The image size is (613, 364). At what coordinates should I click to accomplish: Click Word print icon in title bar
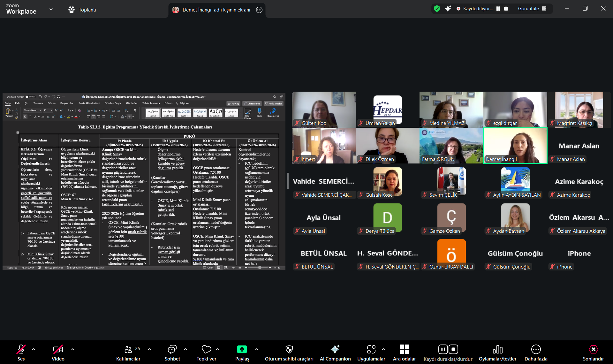[x=58, y=97]
